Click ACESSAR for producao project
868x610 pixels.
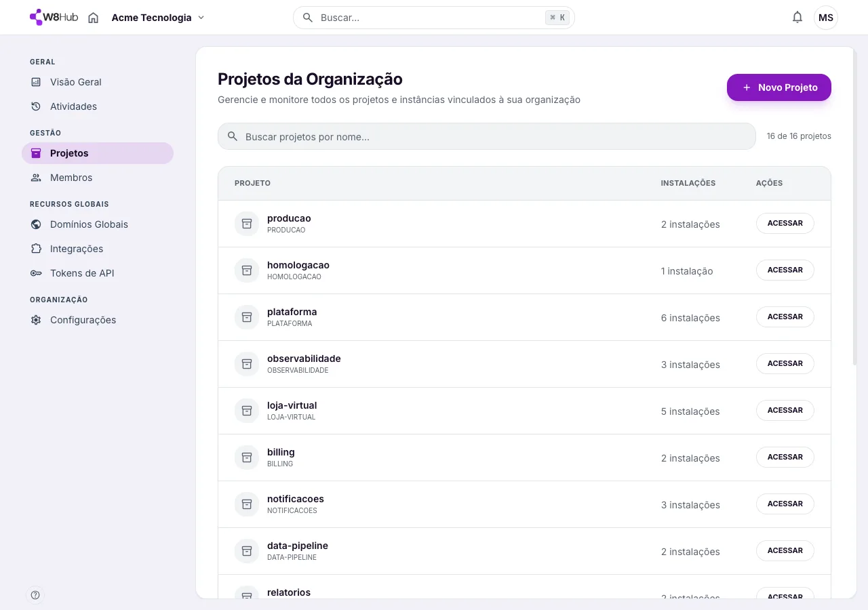pyautogui.click(x=785, y=223)
